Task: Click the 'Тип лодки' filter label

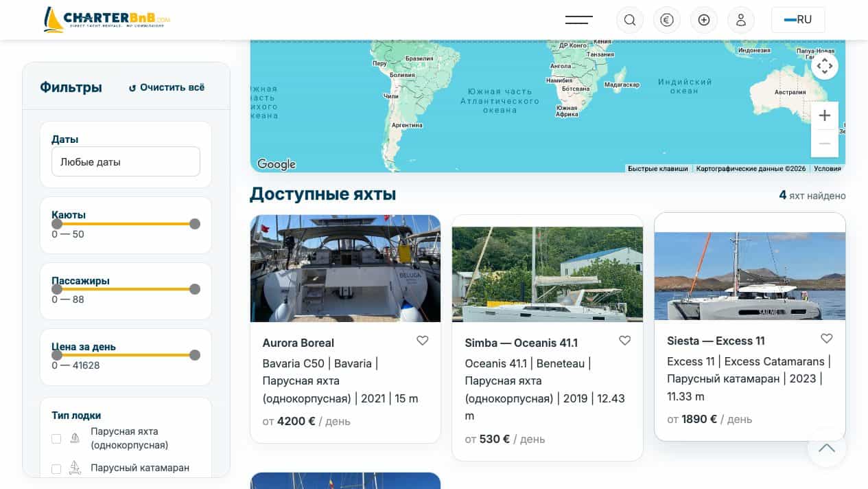Action: point(76,416)
